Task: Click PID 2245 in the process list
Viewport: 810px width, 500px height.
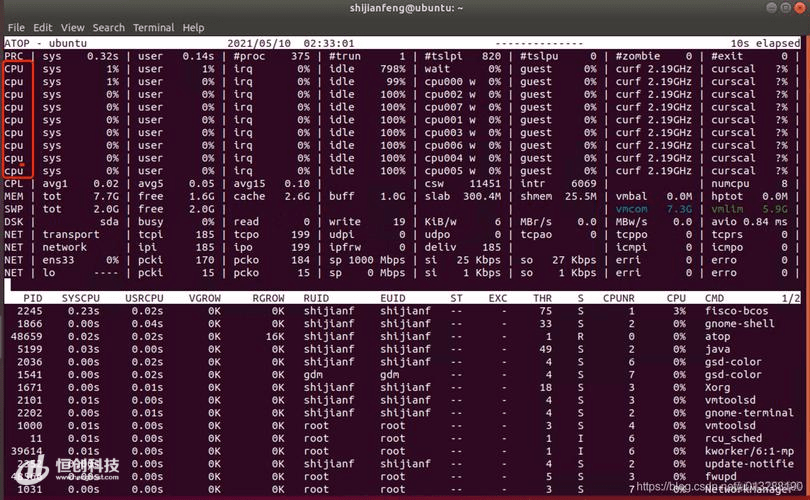Action: click(x=30, y=311)
